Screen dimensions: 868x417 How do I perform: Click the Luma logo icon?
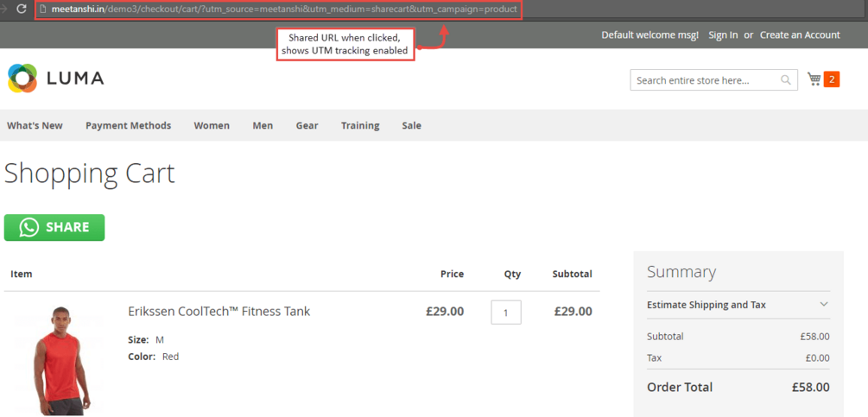click(23, 79)
